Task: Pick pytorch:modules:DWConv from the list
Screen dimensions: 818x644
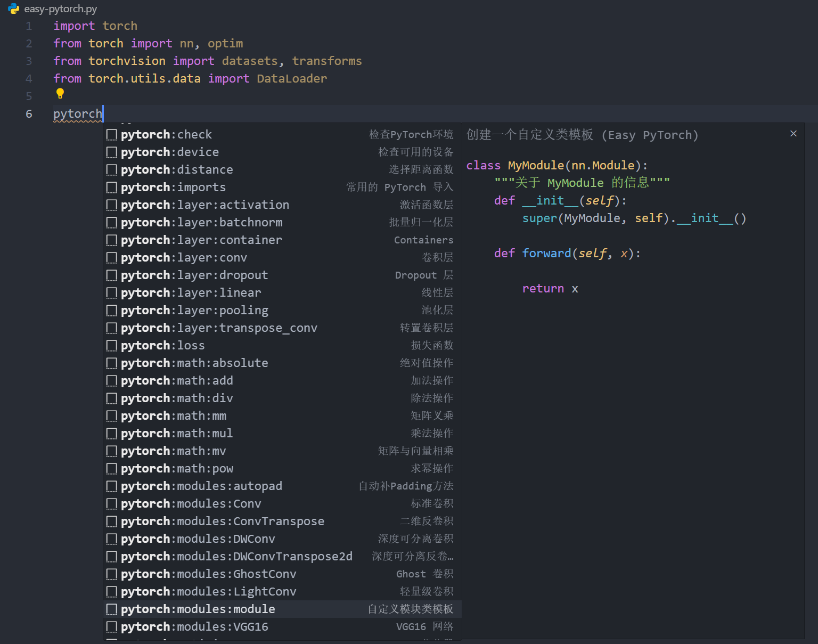Action: pyautogui.click(x=282, y=539)
